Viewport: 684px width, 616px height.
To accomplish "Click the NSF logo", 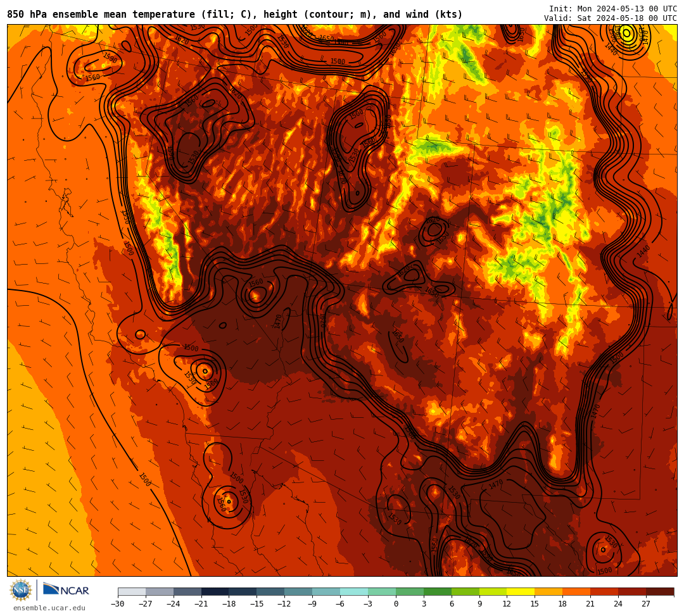I will click(21, 590).
